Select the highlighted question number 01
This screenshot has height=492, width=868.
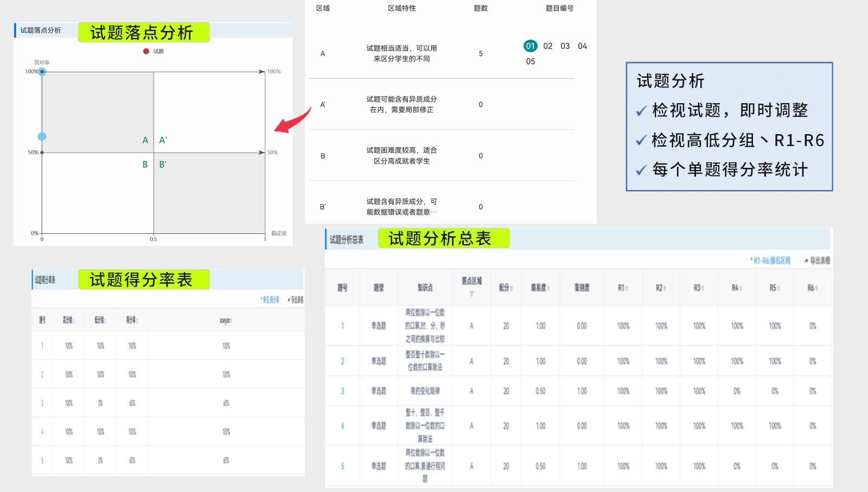(x=530, y=46)
